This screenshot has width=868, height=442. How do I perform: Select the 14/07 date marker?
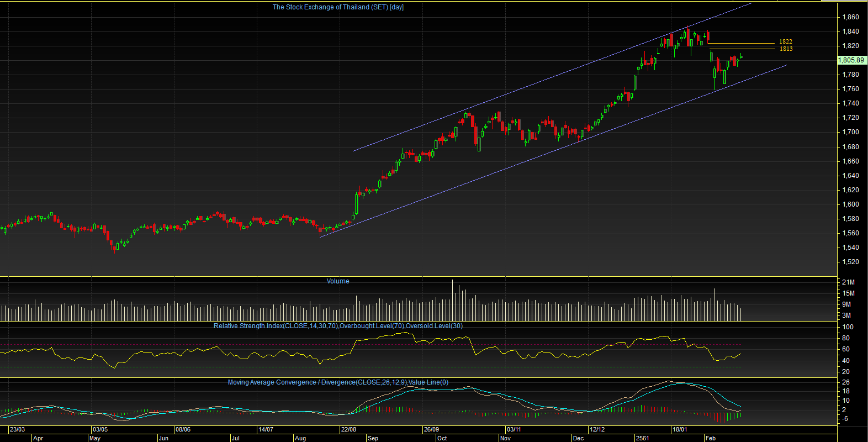click(266, 429)
